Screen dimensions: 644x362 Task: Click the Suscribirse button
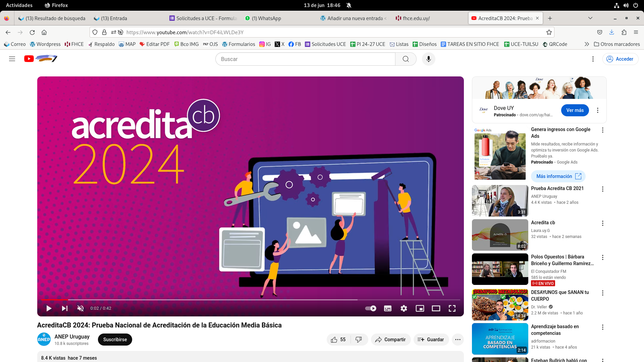(115, 340)
